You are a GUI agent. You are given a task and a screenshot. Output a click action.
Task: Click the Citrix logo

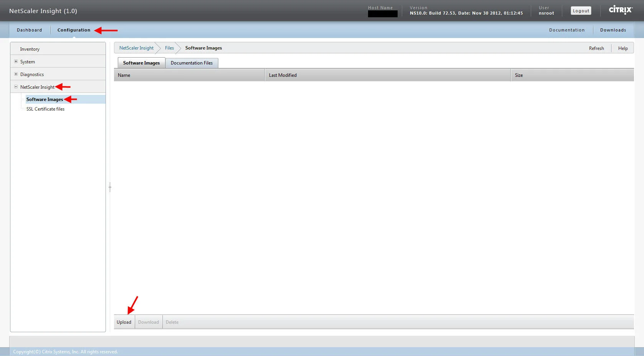tap(621, 10)
